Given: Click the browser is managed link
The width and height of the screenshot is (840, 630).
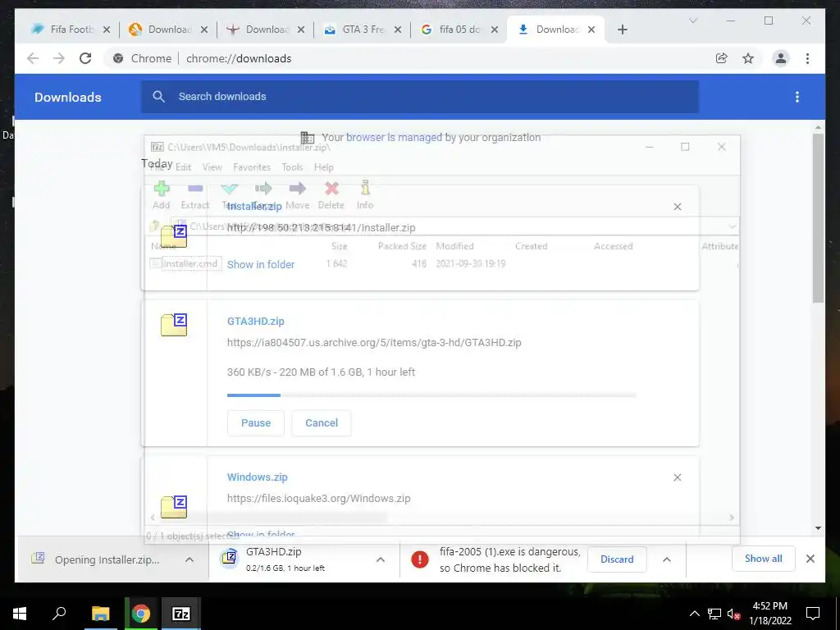Looking at the screenshot, I should tap(394, 137).
